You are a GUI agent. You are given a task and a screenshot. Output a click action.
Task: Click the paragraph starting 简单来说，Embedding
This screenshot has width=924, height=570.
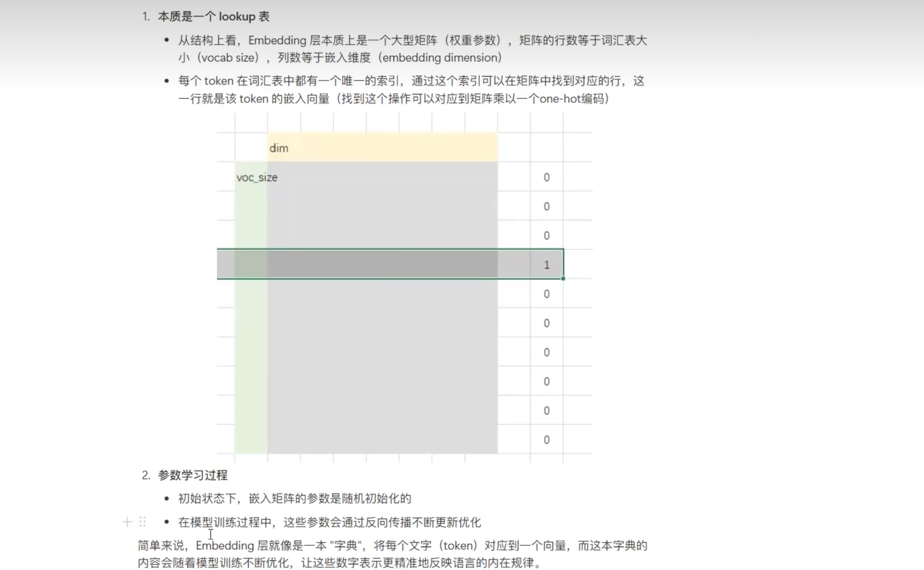pos(391,546)
